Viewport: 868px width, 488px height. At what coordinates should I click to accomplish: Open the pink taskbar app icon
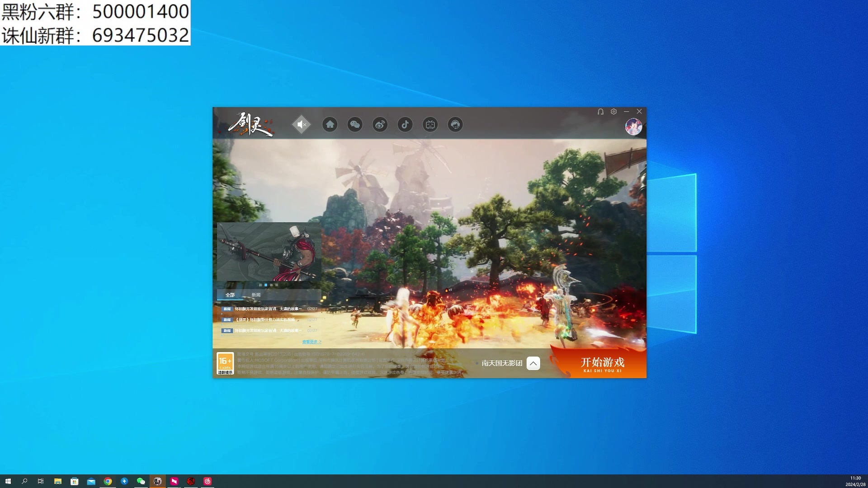(x=174, y=481)
